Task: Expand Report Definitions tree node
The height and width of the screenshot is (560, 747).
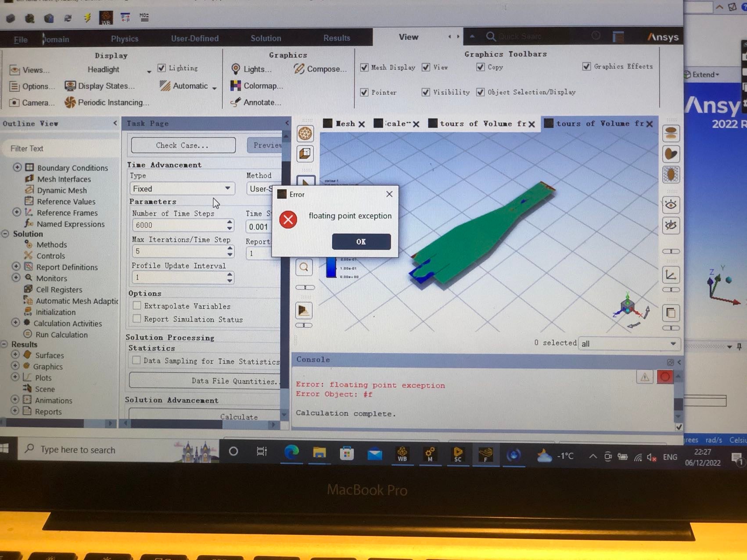Action: [16, 266]
